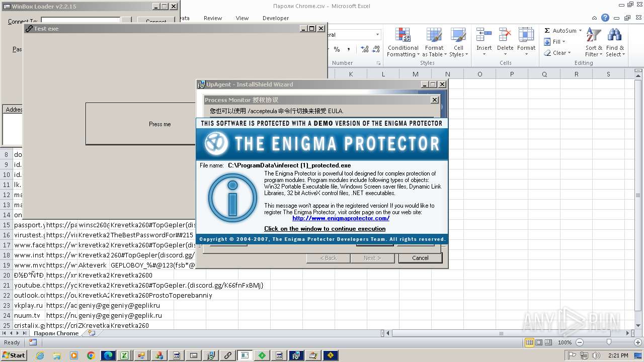Switch to the Excel taskbar button
This screenshot has width=644, height=362.
[x=125, y=355]
